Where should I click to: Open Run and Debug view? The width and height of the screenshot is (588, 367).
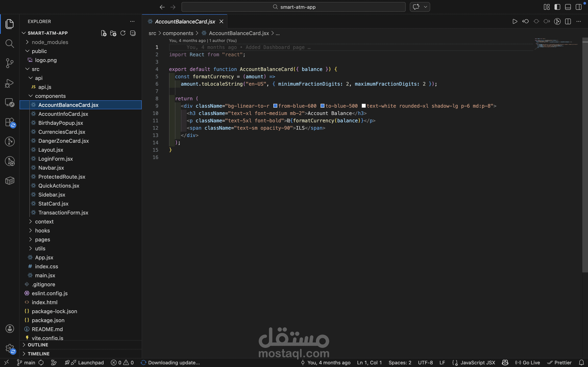coord(9,83)
